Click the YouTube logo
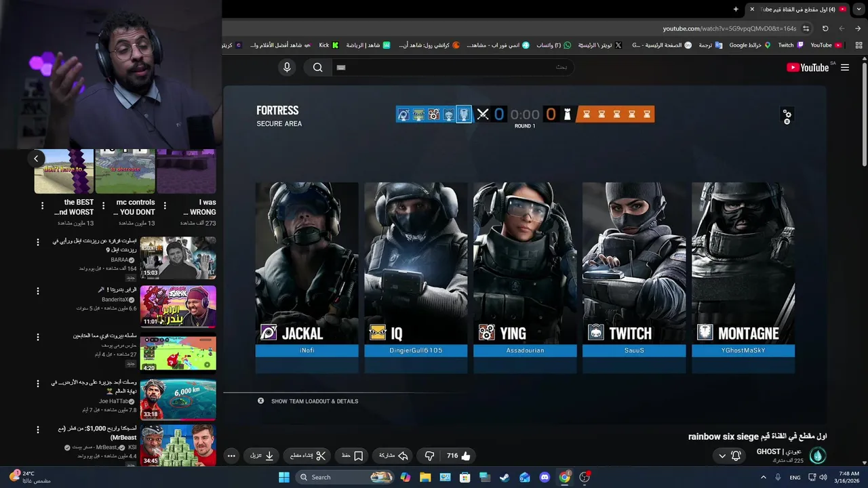Screen dimensions: 868x488 (x=808, y=67)
